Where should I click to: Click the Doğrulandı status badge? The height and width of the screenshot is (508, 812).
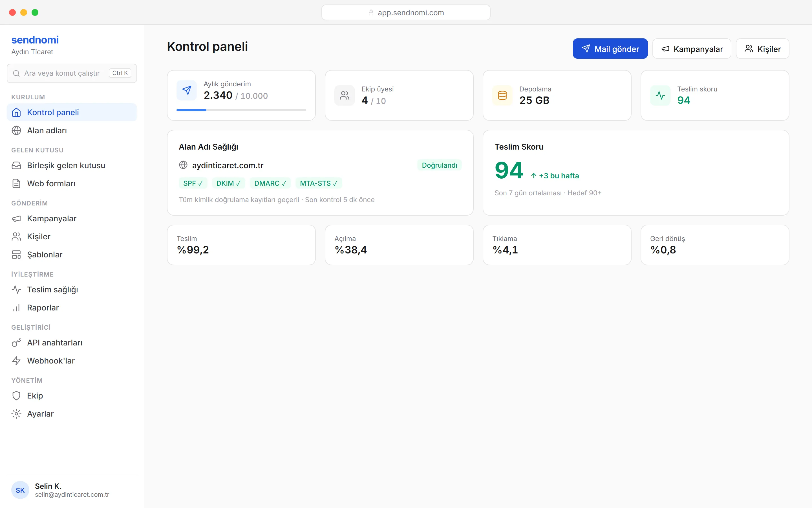click(x=439, y=165)
